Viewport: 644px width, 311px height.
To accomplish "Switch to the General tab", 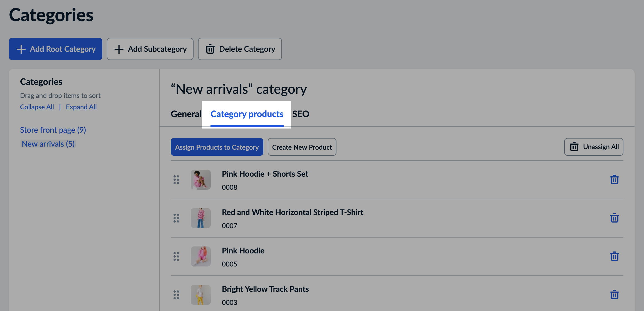I will coord(186,114).
